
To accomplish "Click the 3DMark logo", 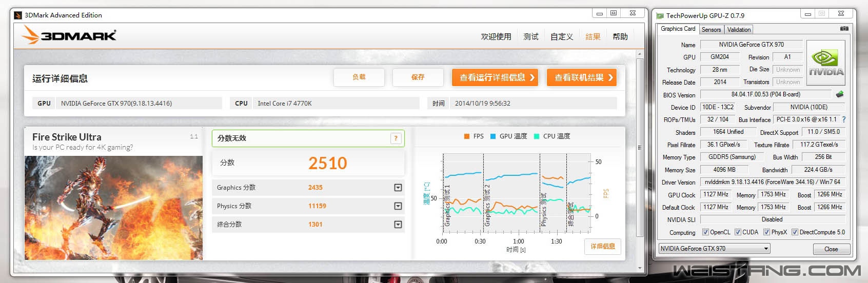I will click(69, 35).
